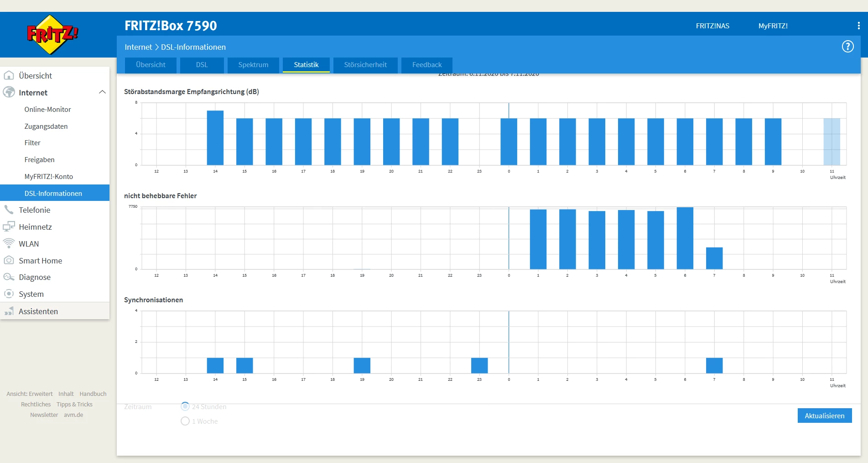Click the System gear icon

(9, 294)
